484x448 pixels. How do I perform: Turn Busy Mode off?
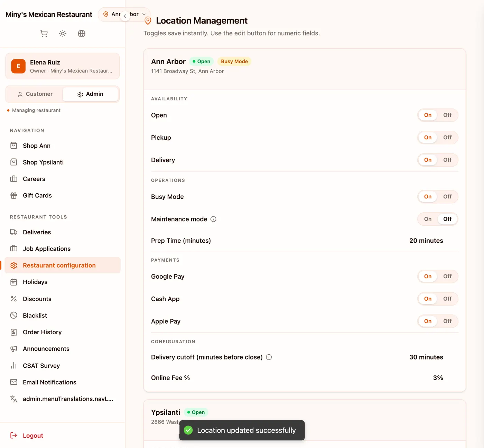(447, 197)
